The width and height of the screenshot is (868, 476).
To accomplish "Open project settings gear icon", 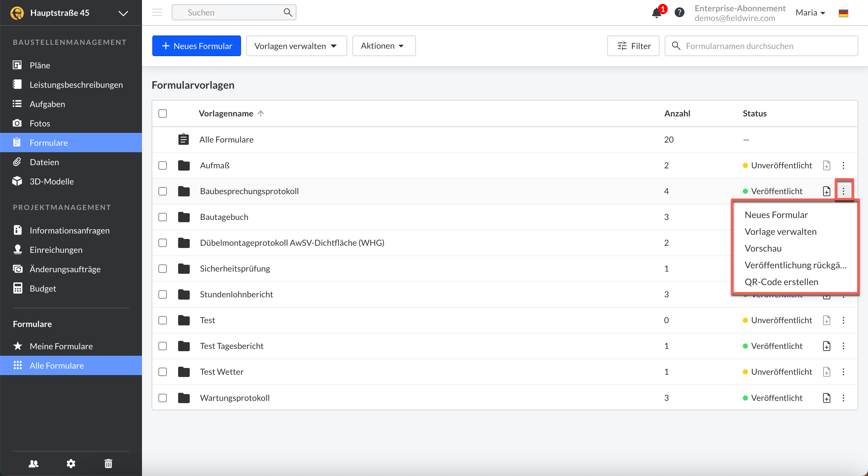I will [71, 463].
